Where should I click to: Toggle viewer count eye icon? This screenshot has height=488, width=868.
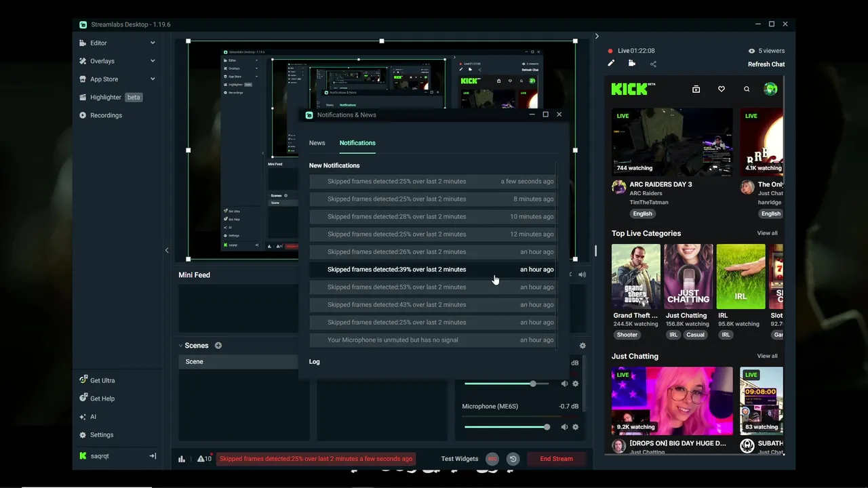pyautogui.click(x=751, y=51)
